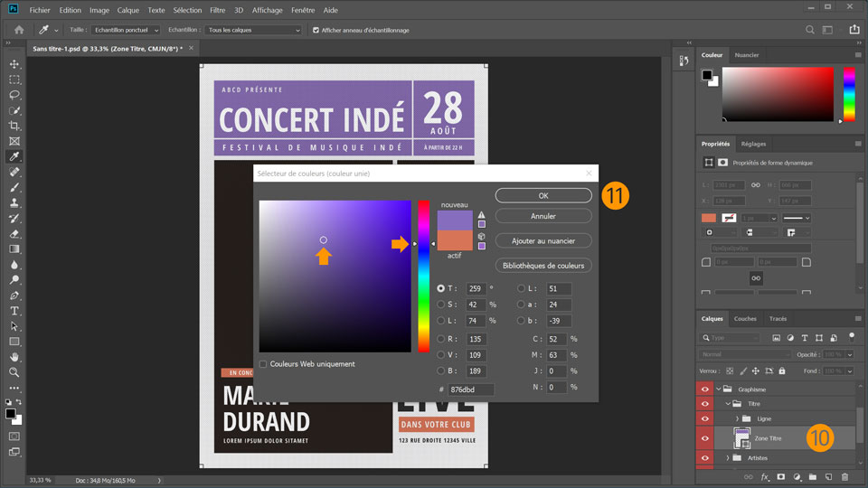Click the layer effects fx icon
Screen dimensions: 868x488
[765, 476]
